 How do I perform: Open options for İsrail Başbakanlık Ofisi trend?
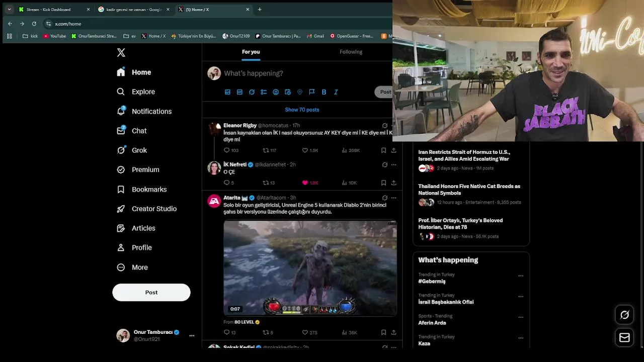[x=521, y=296]
